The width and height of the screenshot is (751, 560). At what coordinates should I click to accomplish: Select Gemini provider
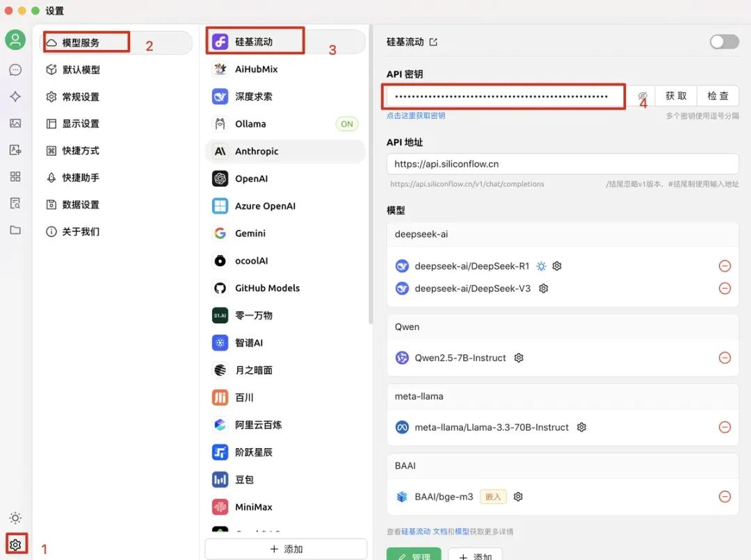pyautogui.click(x=286, y=233)
